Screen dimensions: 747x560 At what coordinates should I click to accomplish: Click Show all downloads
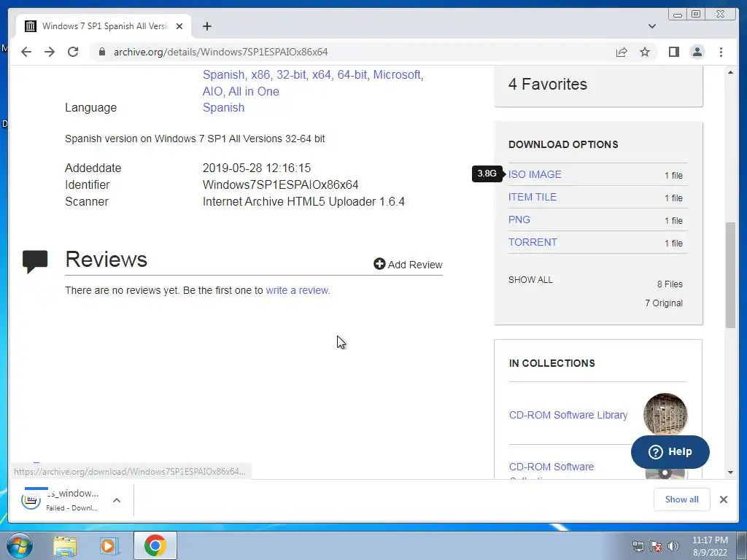(682, 499)
